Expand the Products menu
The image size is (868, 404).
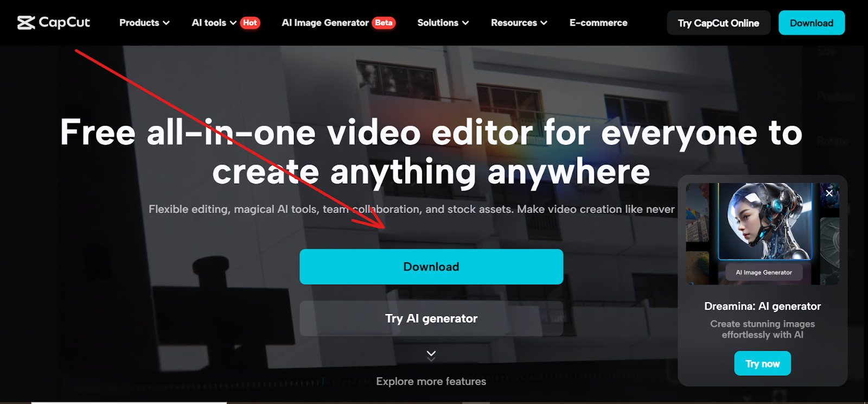tap(144, 23)
